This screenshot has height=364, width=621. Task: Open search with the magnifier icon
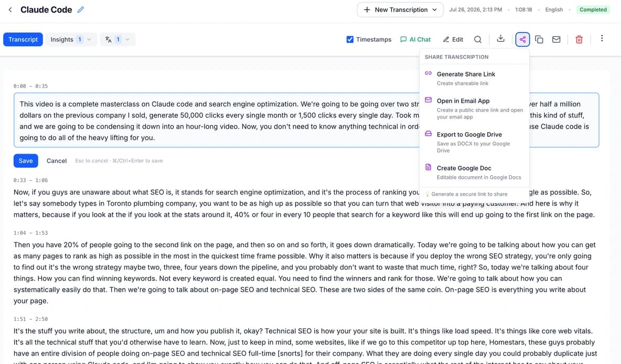tap(478, 39)
